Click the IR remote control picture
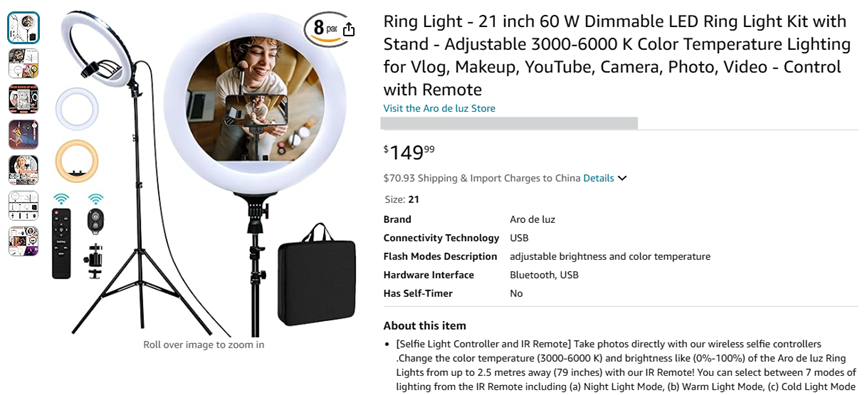 coord(61,243)
